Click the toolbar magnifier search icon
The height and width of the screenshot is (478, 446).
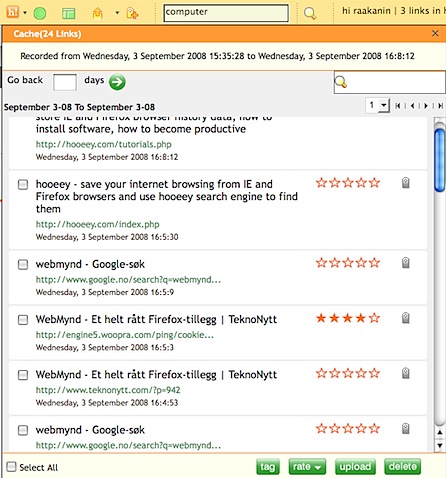click(x=310, y=13)
